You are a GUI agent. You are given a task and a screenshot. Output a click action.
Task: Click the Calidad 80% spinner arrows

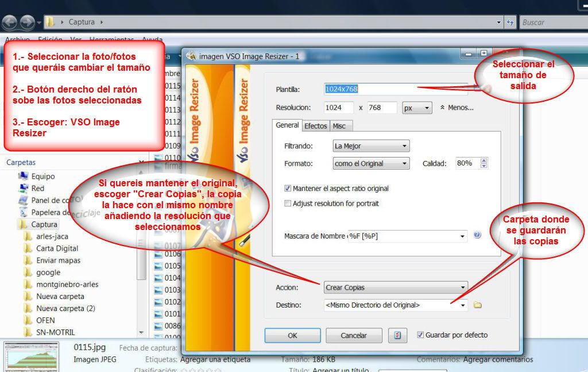(x=484, y=163)
